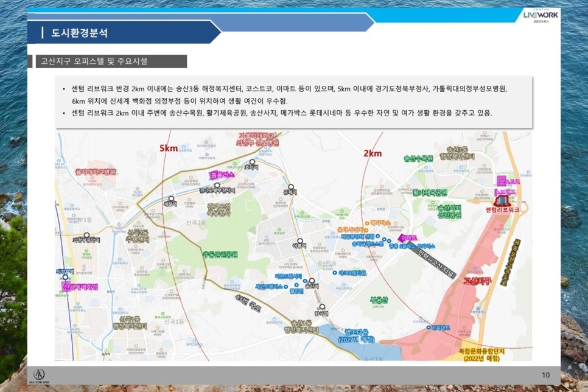Click the 43번 국도 road label
Image resolution: width=588 pixels, height=392 pixels.
click(x=248, y=303)
